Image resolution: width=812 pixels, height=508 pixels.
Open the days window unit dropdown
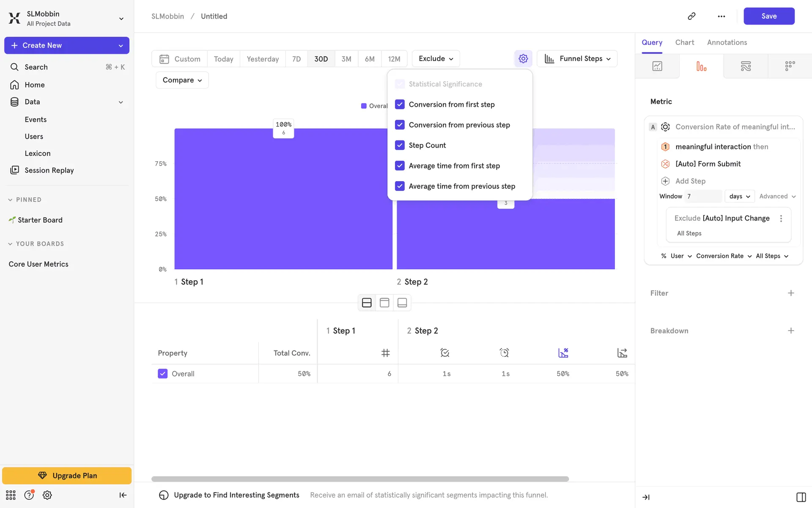[739, 196]
